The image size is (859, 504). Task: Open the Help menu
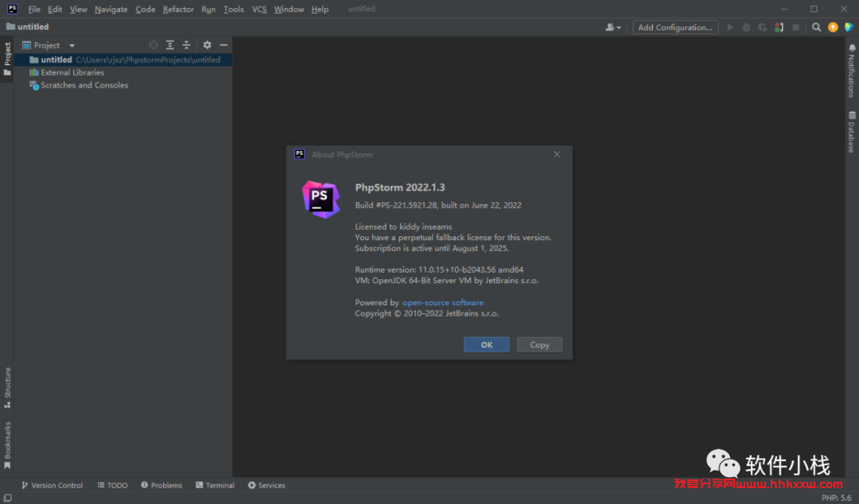(x=320, y=10)
